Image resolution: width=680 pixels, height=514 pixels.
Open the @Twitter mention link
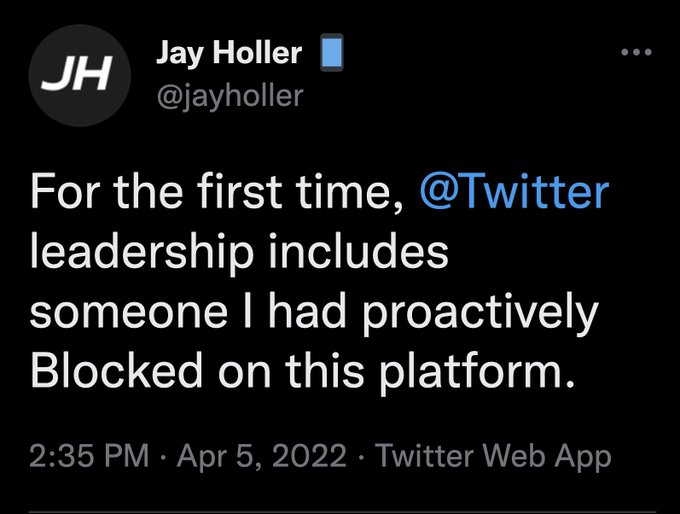tap(512, 191)
